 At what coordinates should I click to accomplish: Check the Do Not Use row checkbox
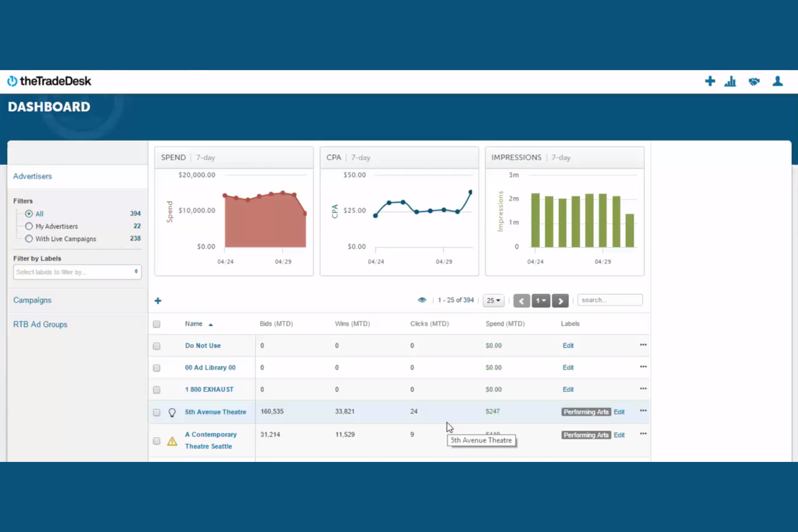click(x=156, y=346)
